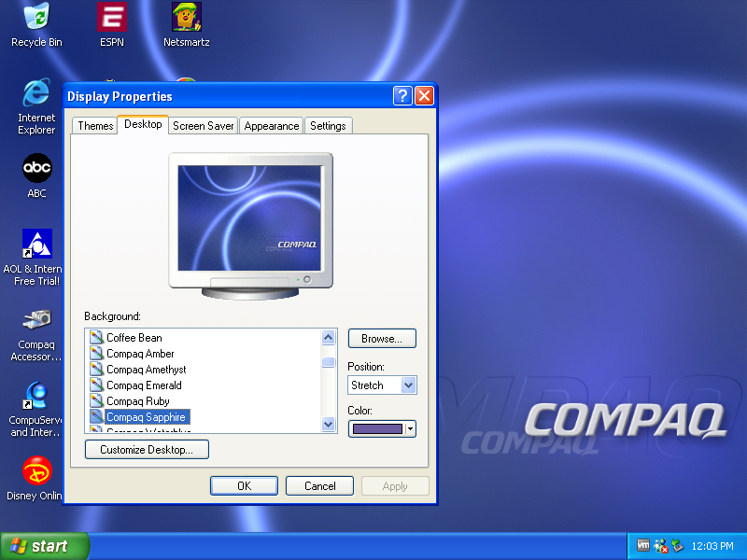This screenshot has width=747, height=560.
Task: Open the Disney Online desktop icon
Action: click(35, 479)
